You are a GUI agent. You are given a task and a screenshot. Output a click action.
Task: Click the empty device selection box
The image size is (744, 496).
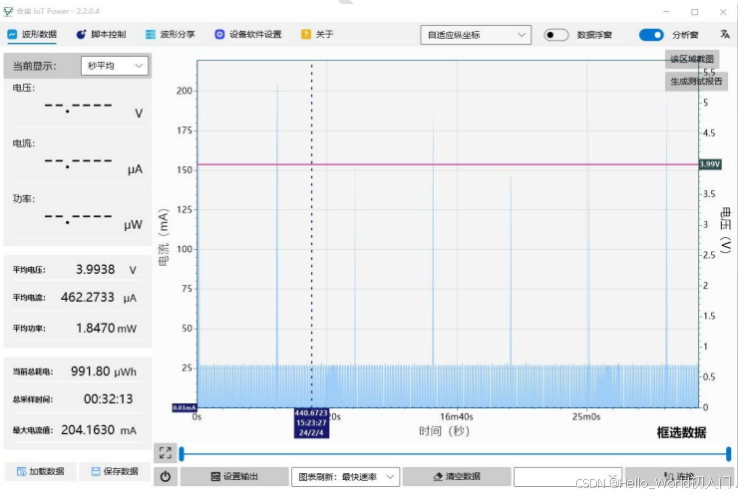tap(568, 477)
